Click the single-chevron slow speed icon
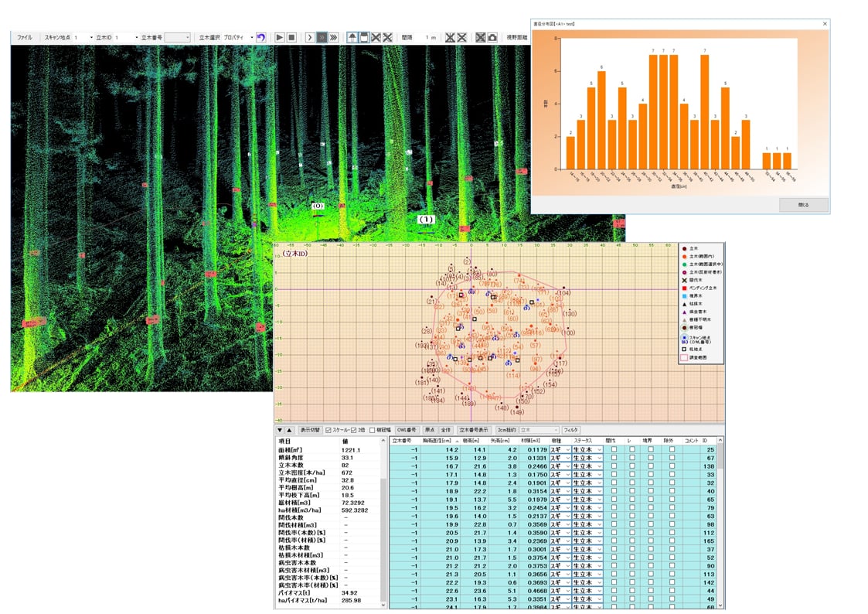 coord(309,37)
